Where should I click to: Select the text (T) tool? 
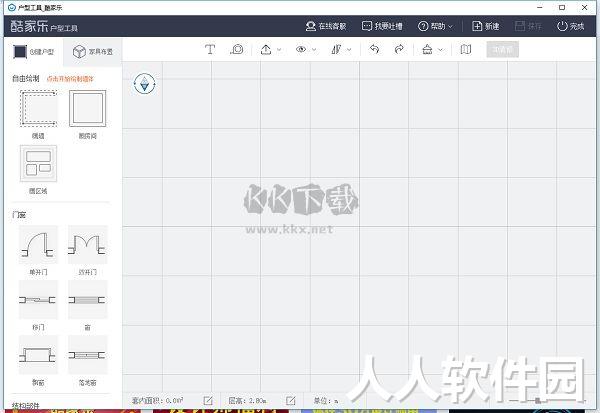(210, 49)
